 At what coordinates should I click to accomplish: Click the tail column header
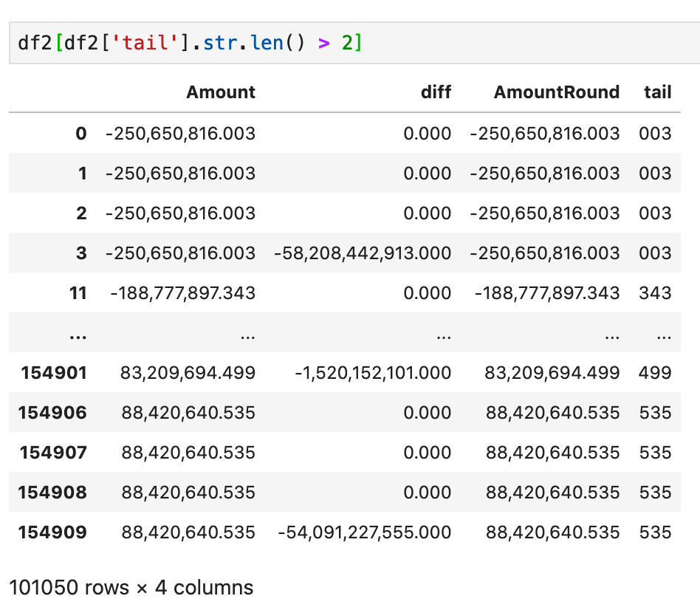coord(658,92)
